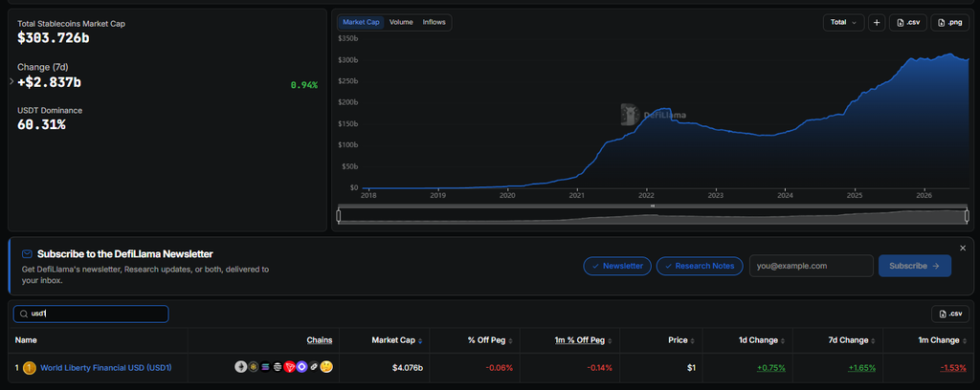The image size is (980, 390).
Task: Click the left handle of chart range slider
Action: (x=339, y=216)
